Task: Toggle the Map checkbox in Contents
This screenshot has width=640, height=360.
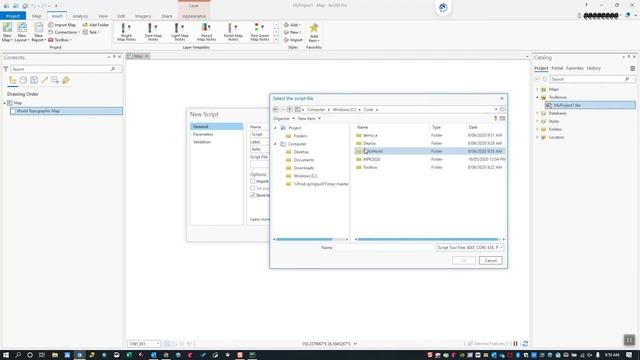Action: pos(10,103)
